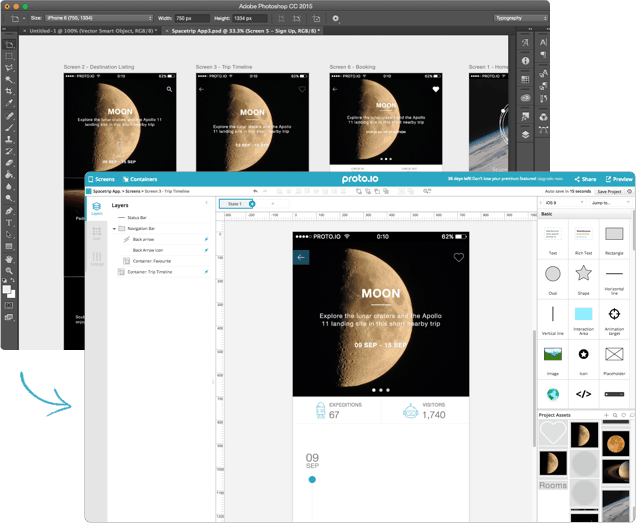636x523 pixels.
Task: Select the Polygonal Lasso tool in Photoshop
Action: (9, 68)
